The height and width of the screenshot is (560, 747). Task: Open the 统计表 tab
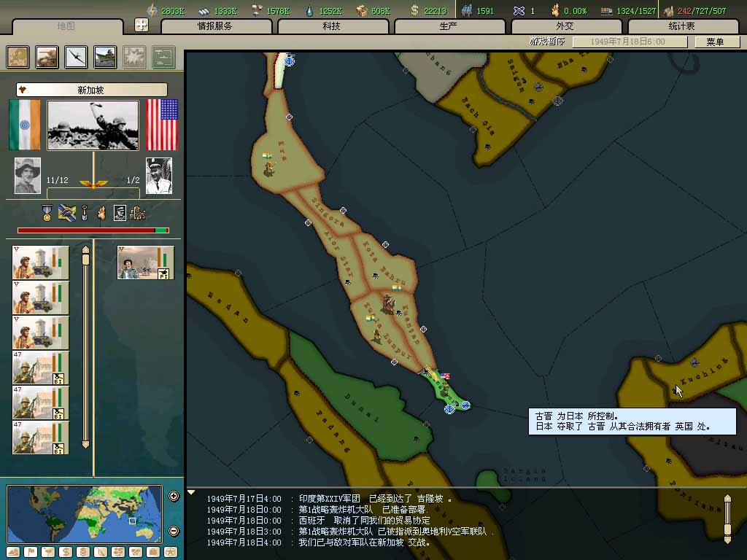click(x=682, y=26)
